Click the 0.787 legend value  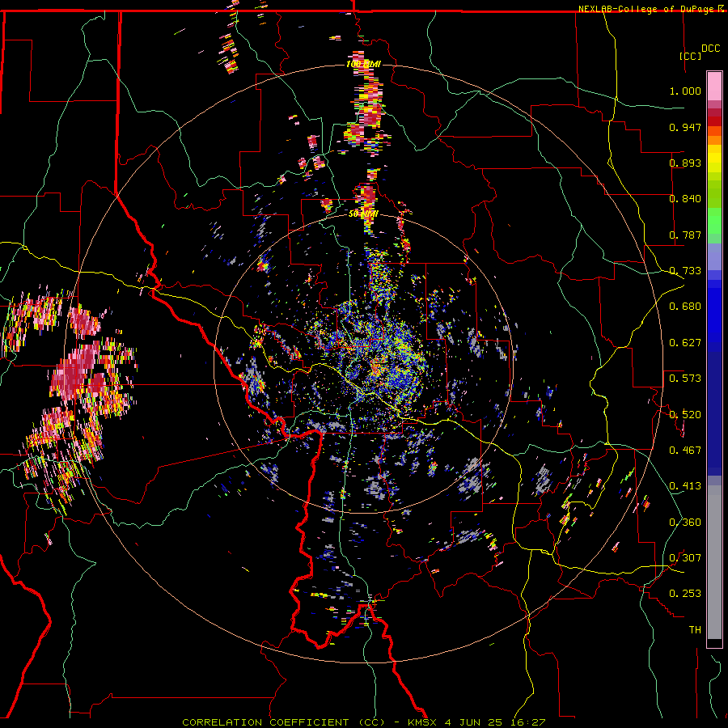[x=685, y=235]
